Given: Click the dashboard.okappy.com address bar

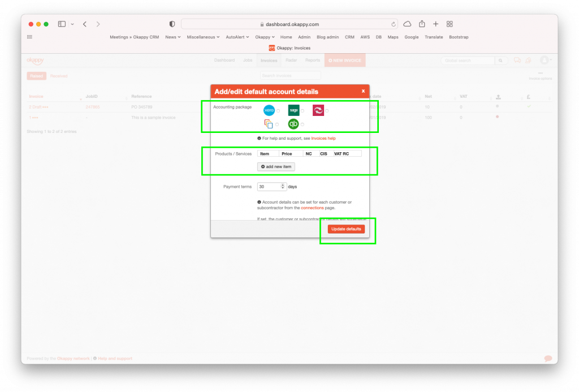Looking at the screenshot, I should (x=289, y=24).
